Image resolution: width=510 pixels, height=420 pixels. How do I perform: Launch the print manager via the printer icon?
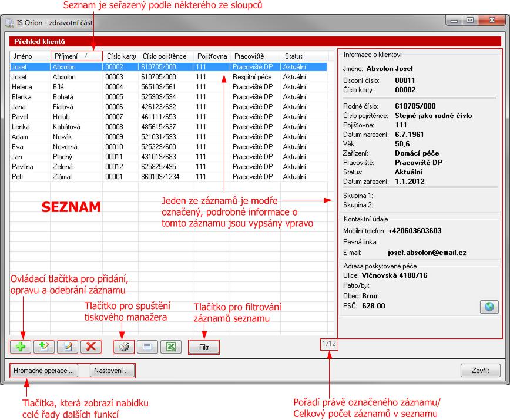pos(123,347)
